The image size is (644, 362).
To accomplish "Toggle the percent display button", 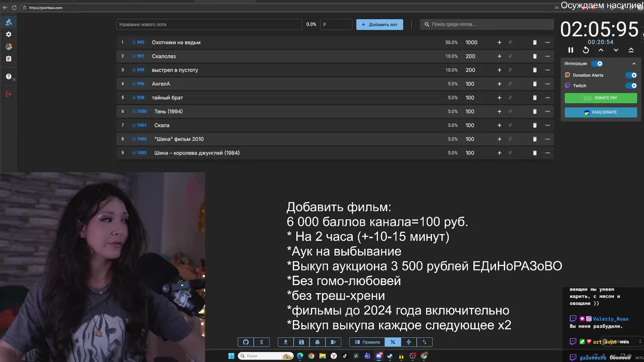I will coord(392,342).
